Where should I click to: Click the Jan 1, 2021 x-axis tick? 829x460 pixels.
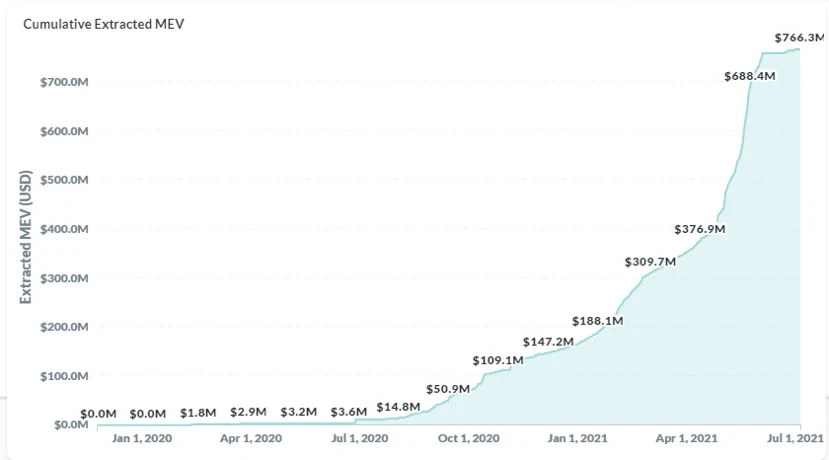pos(578,438)
